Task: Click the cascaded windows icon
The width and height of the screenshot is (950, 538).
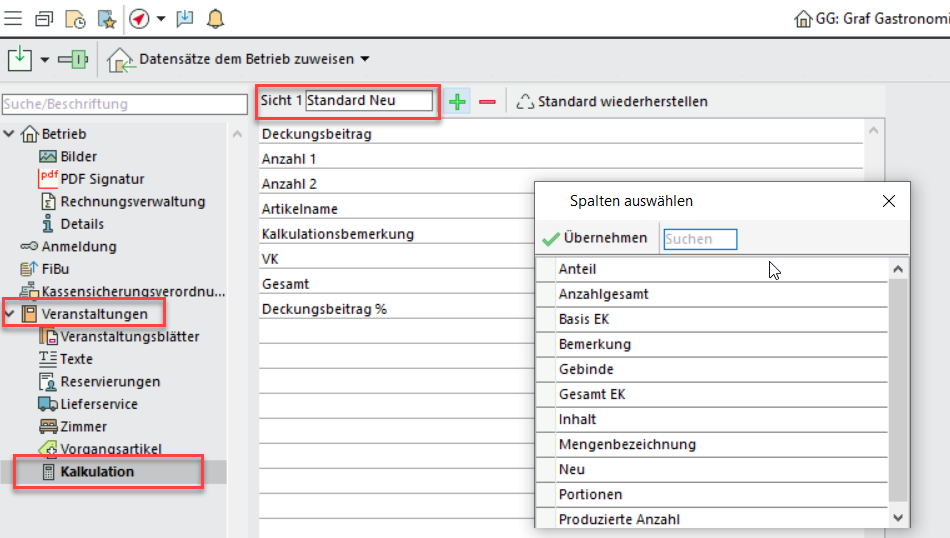Action: [x=44, y=18]
